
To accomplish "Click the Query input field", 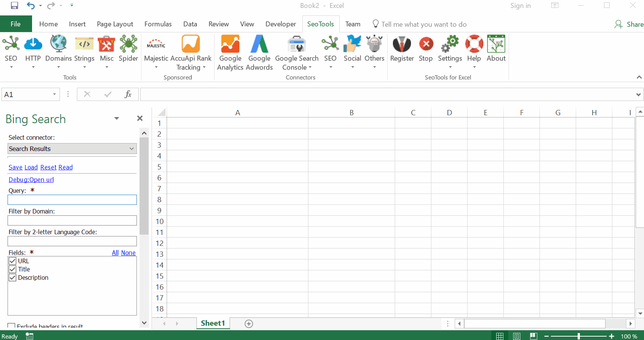I will tap(72, 200).
